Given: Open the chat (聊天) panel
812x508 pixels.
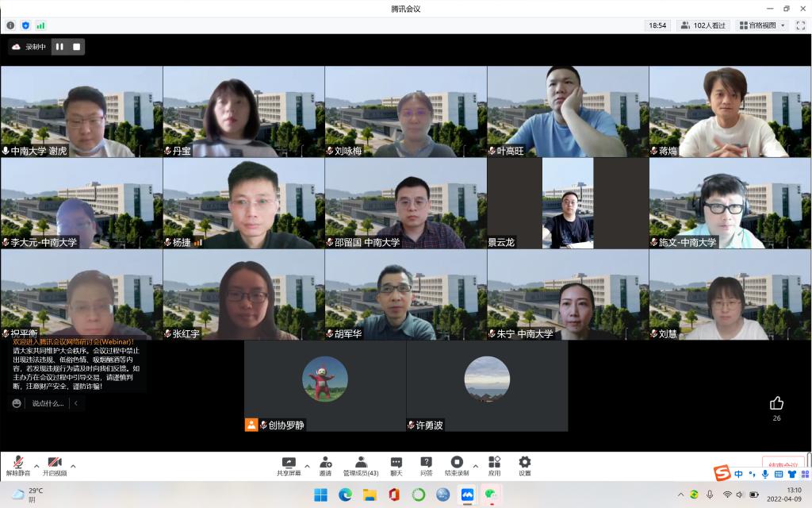Looking at the screenshot, I should click(396, 465).
